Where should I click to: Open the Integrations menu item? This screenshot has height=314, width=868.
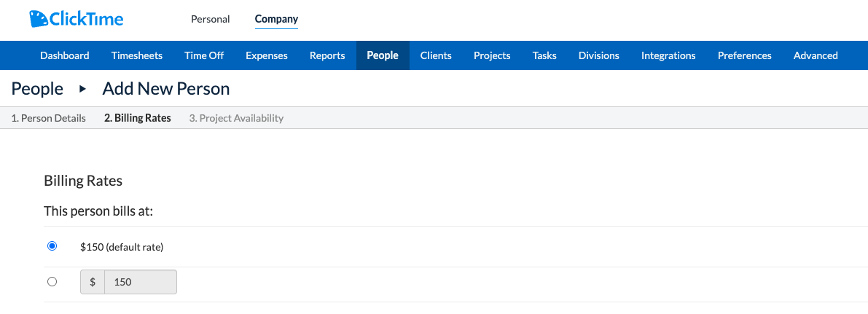point(668,55)
